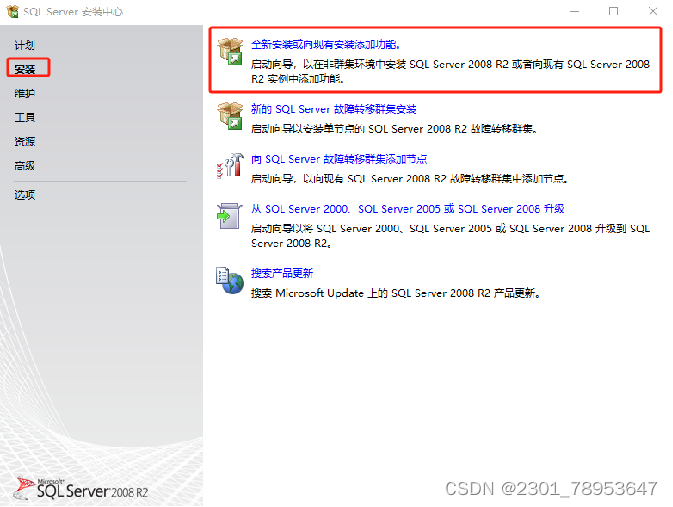Click the add-node description mentioning 向现有 SQL Server
The height and width of the screenshot is (507, 673).
click(x=409, y=179)
